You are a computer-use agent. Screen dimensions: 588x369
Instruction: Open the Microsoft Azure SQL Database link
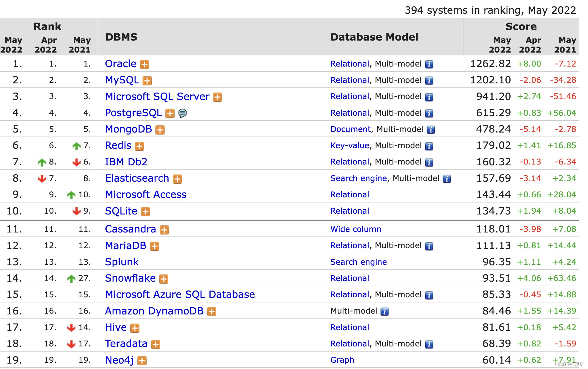coord(180,294)
